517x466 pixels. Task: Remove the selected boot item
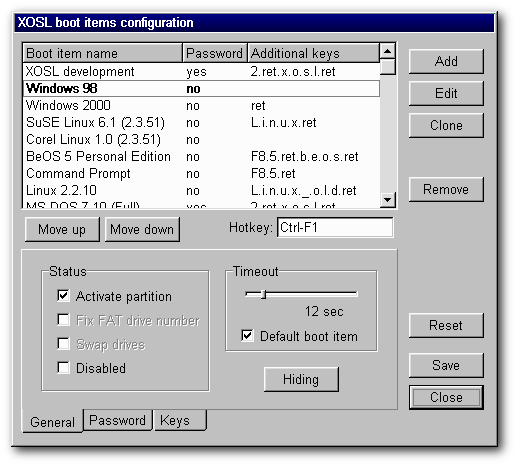pos(446,189)
